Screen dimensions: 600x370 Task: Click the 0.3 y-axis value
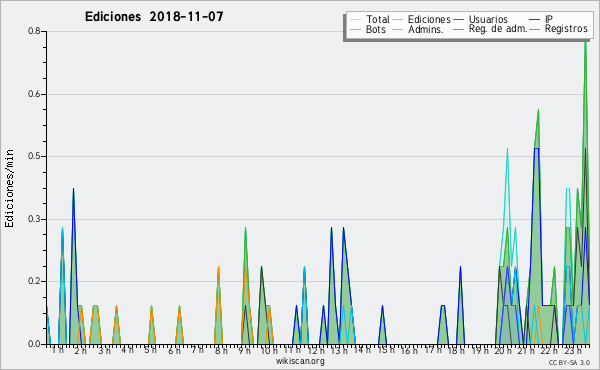[34, 219]
